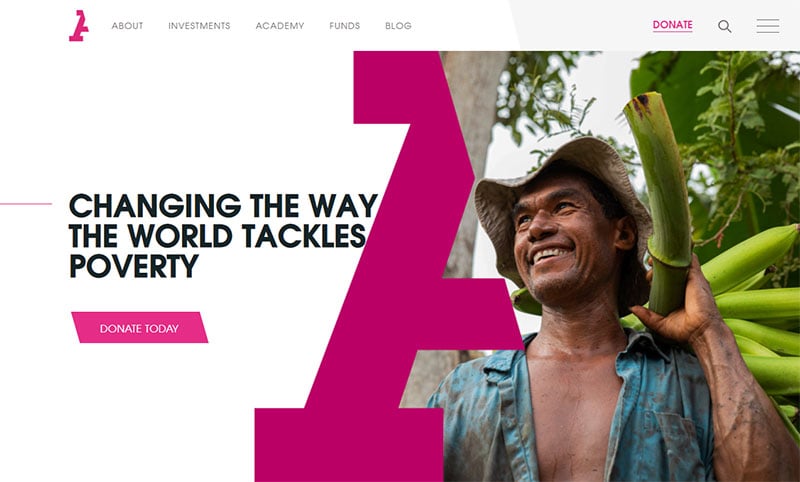Viewport: 800px width, 482px height.
Task: Go to the Investments page
Action: pyautogui.click(x=199, y=26)
